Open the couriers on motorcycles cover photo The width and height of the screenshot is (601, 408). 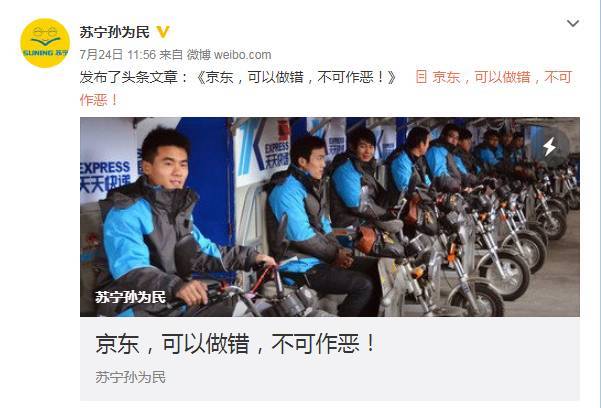330,217
